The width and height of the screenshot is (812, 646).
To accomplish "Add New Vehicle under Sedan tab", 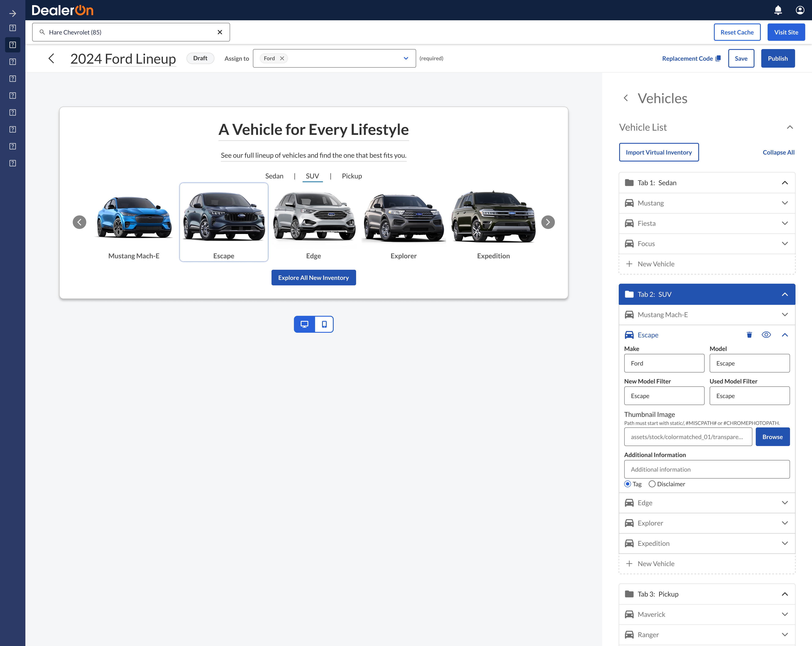I will [x=706, y=264].
